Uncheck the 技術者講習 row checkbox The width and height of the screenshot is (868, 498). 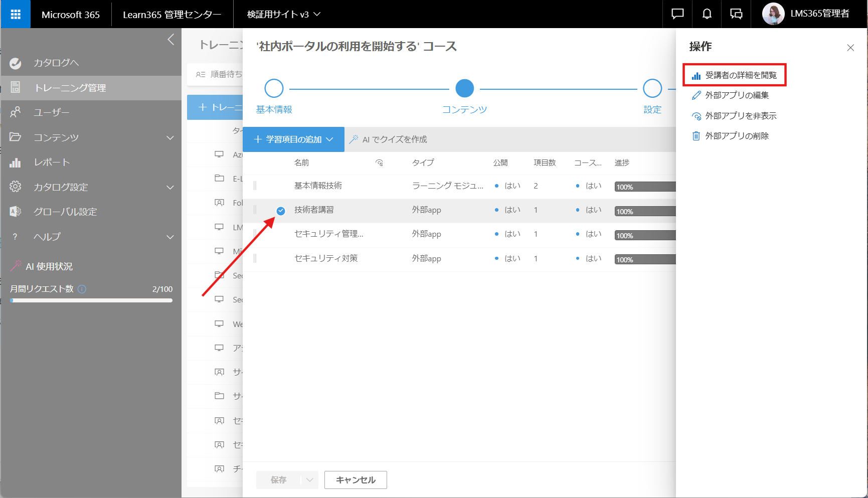[281, 211]
